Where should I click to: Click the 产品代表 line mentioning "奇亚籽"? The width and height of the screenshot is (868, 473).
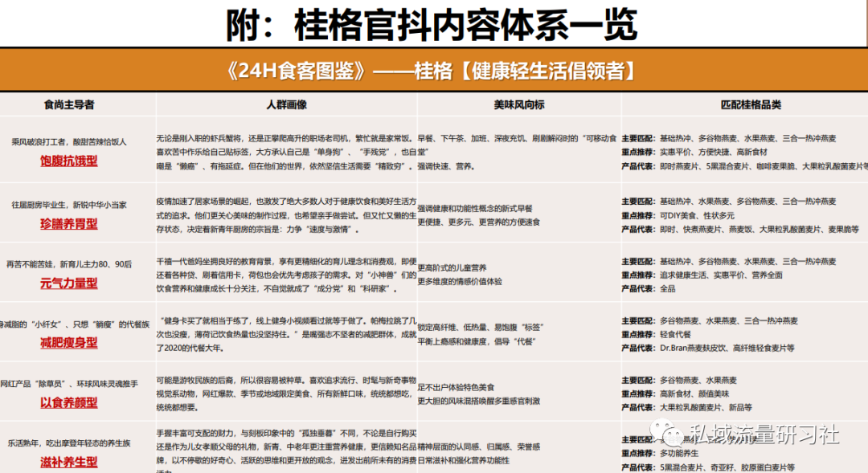tap(708, 467)
